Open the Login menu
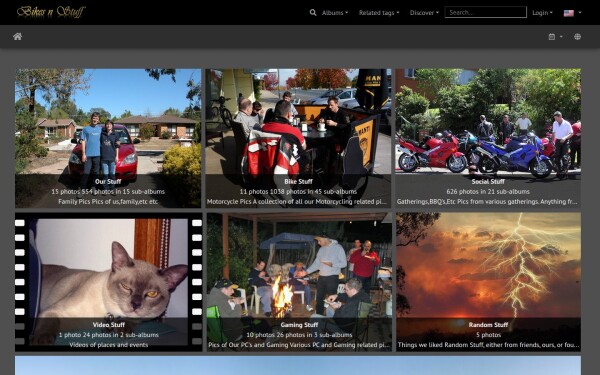The width and height of the screenshot is (600, 375). (x=542, y=13)
